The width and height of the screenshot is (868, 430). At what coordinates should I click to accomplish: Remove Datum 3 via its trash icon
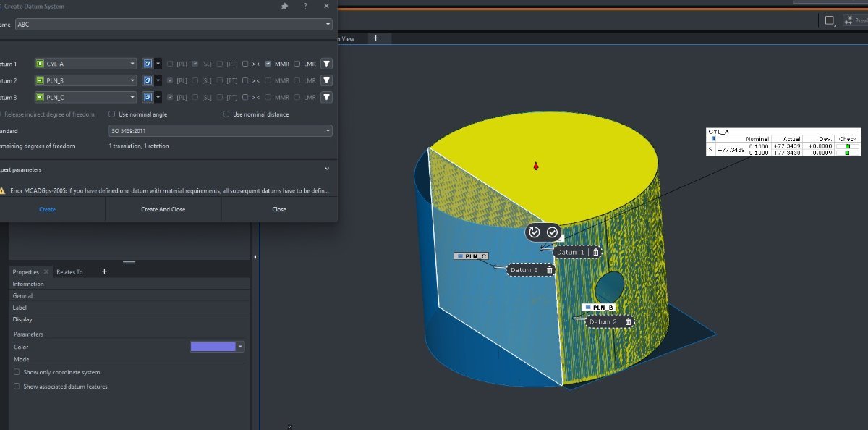pyautogui.click(x=549, y=270)
